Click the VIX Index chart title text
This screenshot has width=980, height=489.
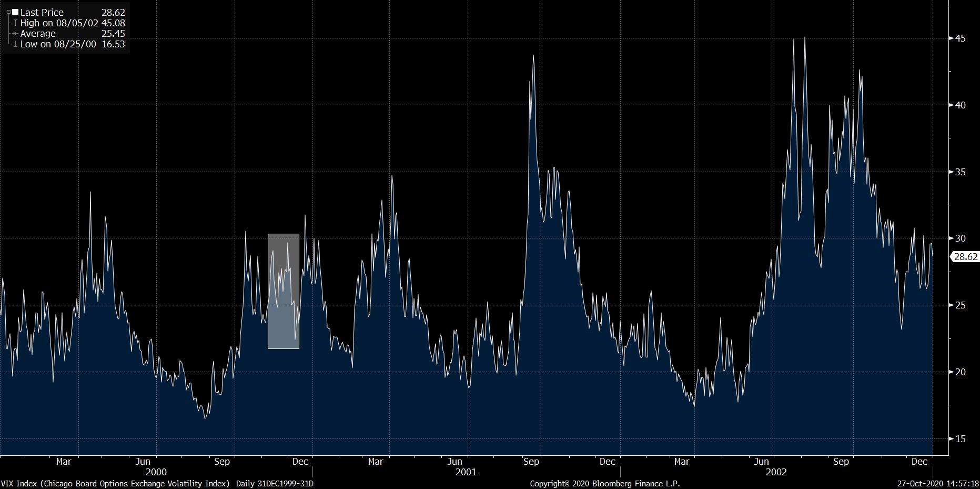click(116, 483)
